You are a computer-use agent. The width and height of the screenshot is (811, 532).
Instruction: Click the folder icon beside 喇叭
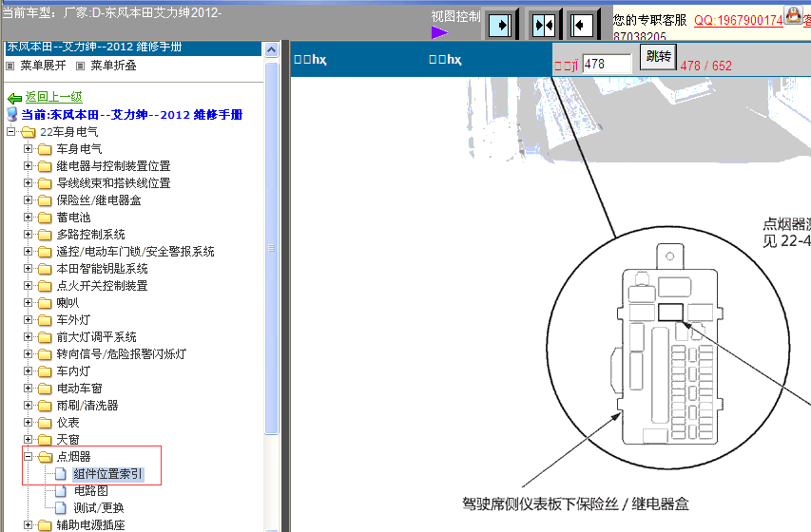(x=45, y=303)
